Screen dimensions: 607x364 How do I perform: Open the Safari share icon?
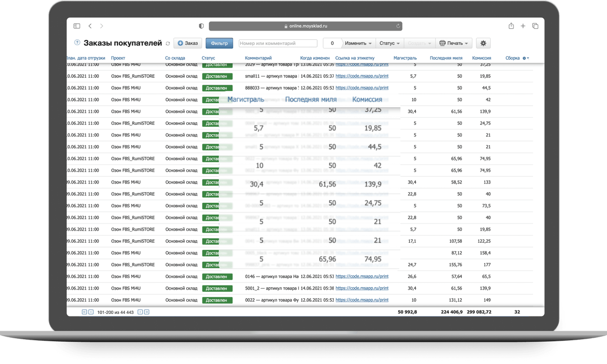[x=511, y=26]
